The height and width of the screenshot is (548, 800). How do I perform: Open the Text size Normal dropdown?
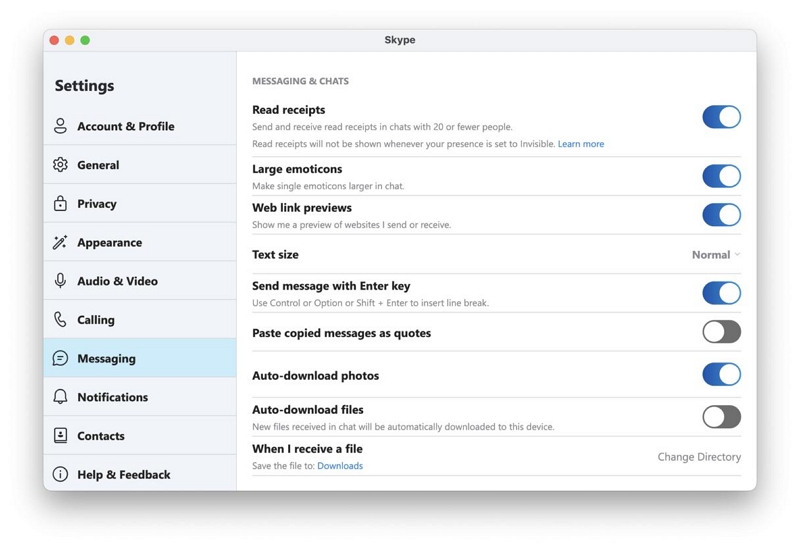tap(716, 255)
